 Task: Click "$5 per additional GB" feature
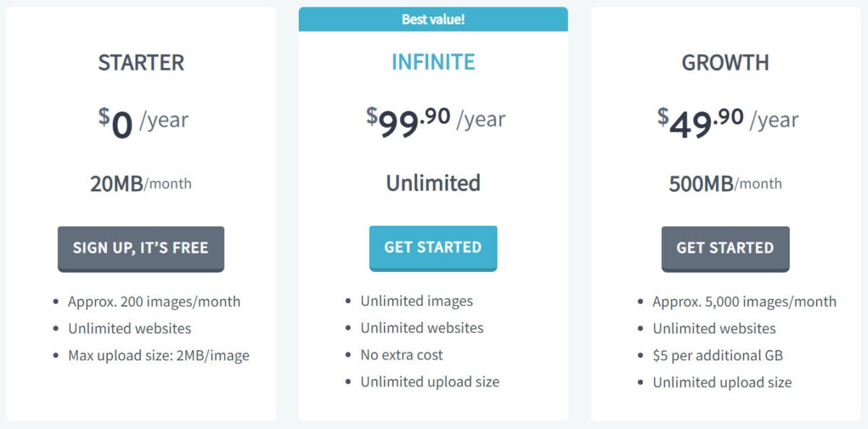[718, 355]
